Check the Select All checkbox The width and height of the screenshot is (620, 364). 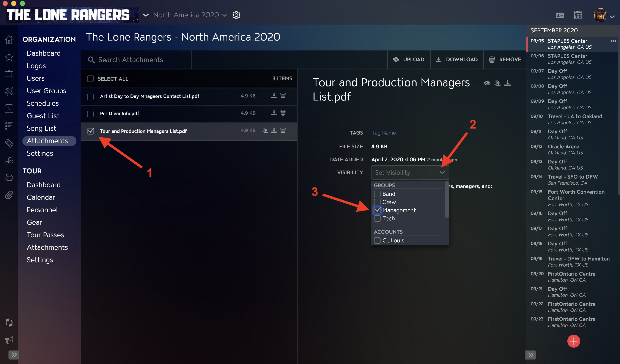(x=90, y=79)
